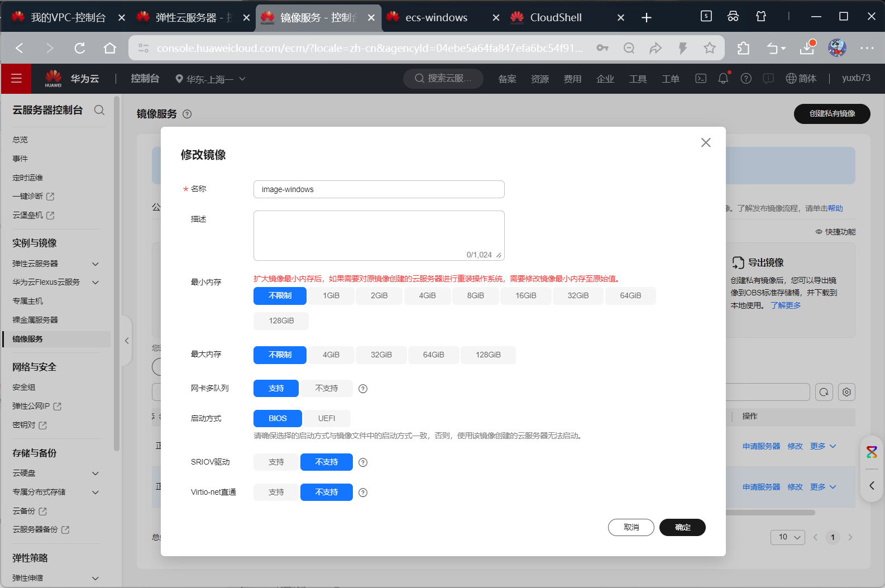Collapse the sidebar with the arrow handle
This screenshot has width=885, height=588.
click(x=127, y=341)
